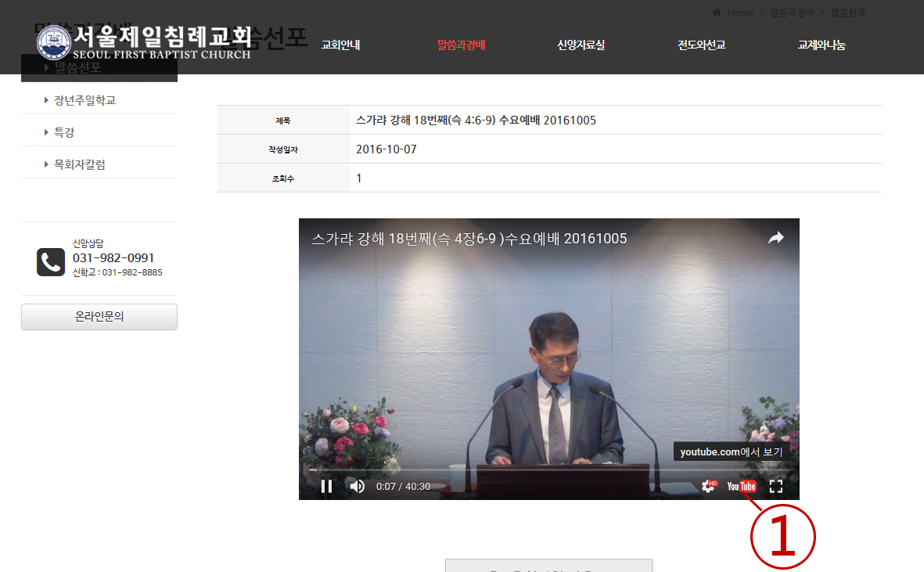Expand 목회자칼럼 in the sidebar
Screen dimensions: 924x572
(79, 164)
